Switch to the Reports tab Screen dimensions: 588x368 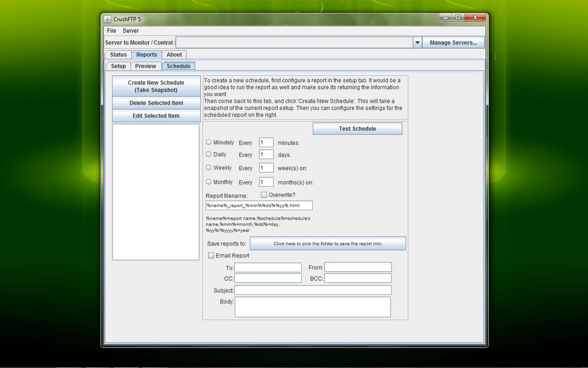click(x=147, y=55)
